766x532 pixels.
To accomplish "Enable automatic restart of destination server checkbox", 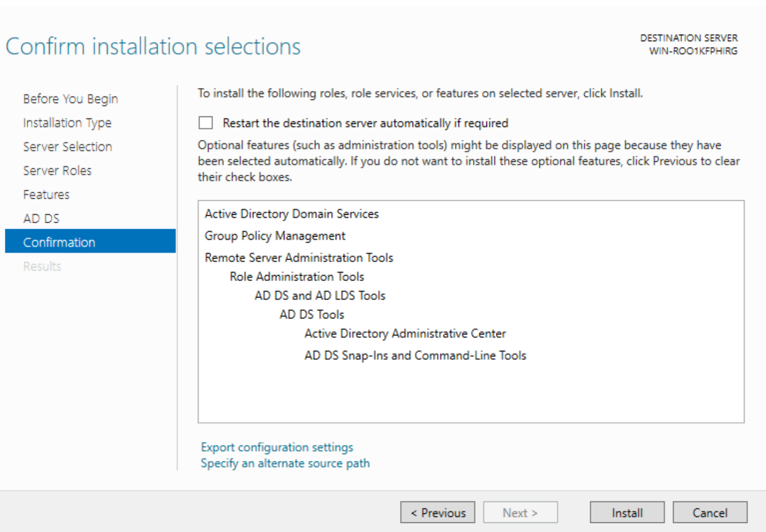I will coord(206,123).
